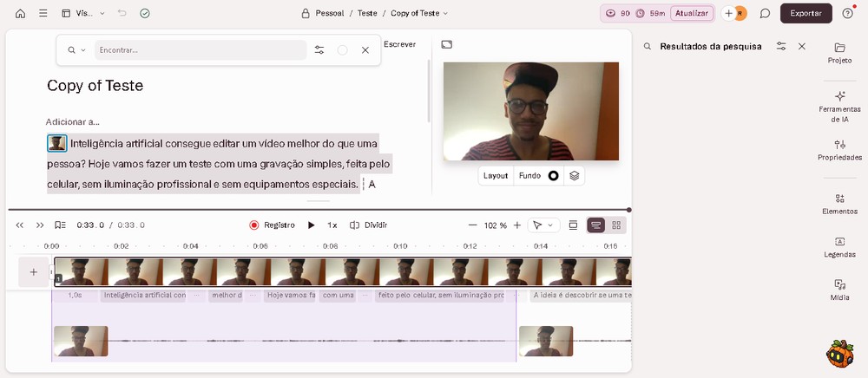The width and height of the screenshot is (868, 378).
Task: Select the A ideia é descobrir caption chip
Action: [x=581, y=295]
